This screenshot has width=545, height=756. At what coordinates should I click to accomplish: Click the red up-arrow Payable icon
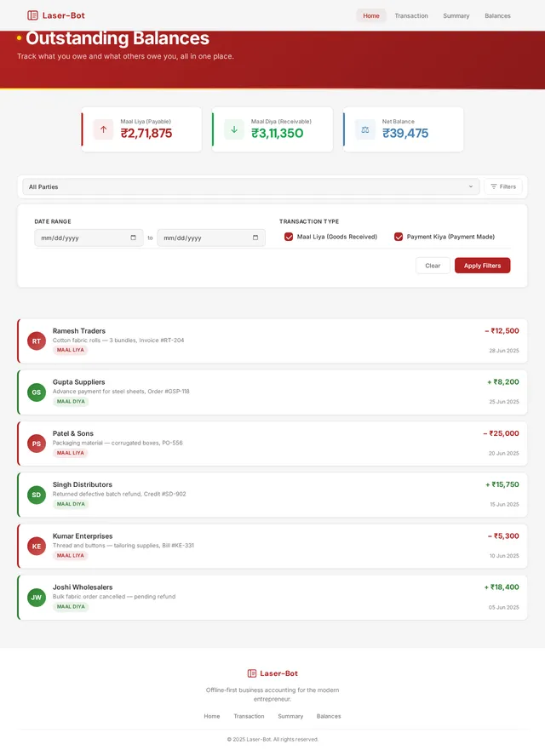click(103, 129)
